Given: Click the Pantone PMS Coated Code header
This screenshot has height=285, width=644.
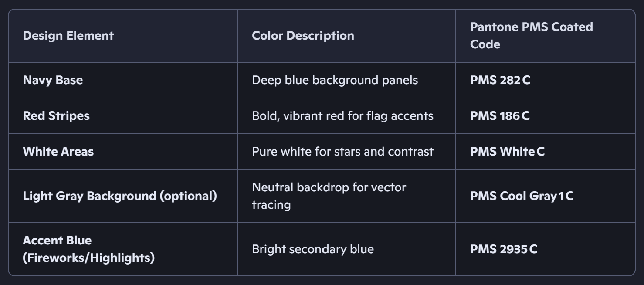Looking at the screenshot, I should 532,36.
